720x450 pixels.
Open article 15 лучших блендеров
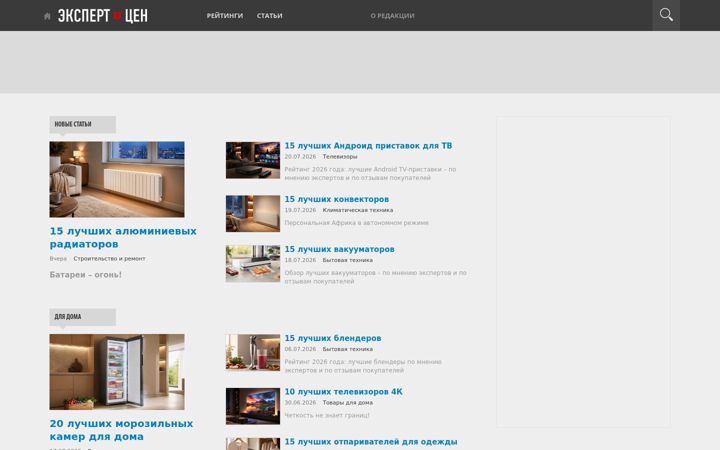333,338
